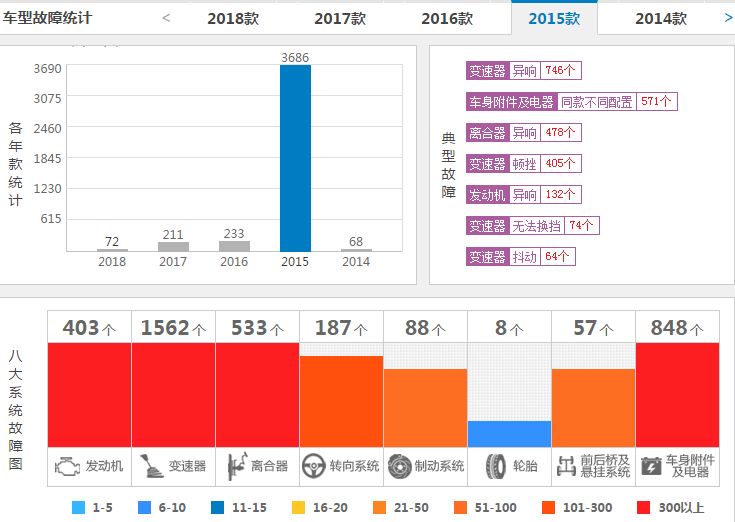Open the 2014款 model year tab
The width and height of the screenshot is (735, 522).
pyautogui.click(x=661, y=18)
